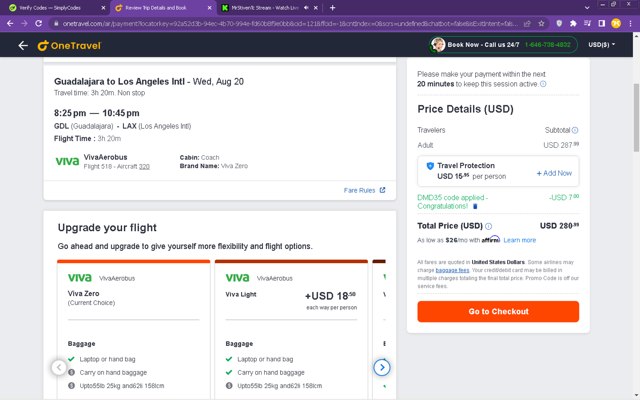Open Affirm Learn more link

pyautogui.click(x=520, y=240)
